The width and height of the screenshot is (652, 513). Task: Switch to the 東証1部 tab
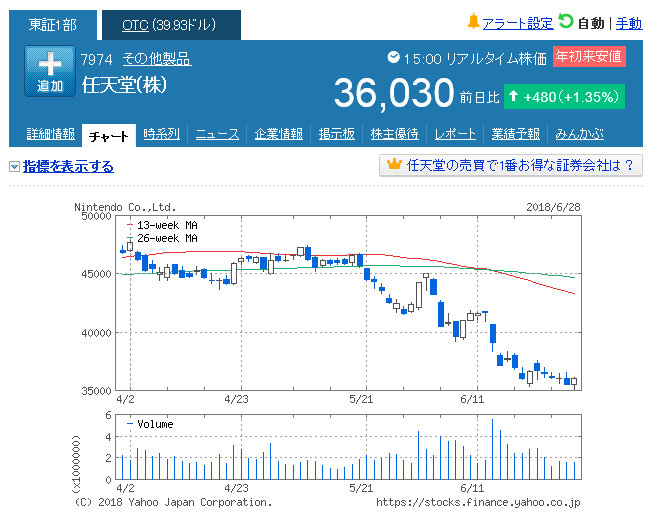[53, 25]
